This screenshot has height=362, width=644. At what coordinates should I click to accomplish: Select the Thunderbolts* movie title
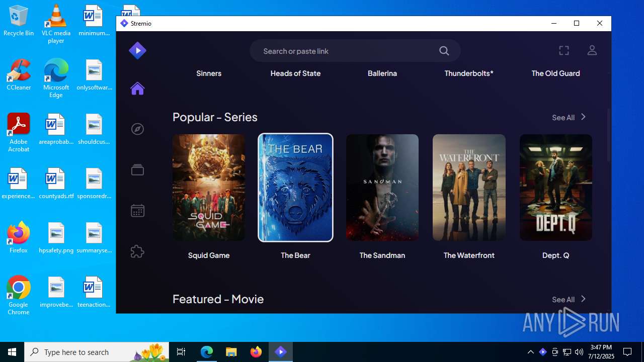coord(469,73)
